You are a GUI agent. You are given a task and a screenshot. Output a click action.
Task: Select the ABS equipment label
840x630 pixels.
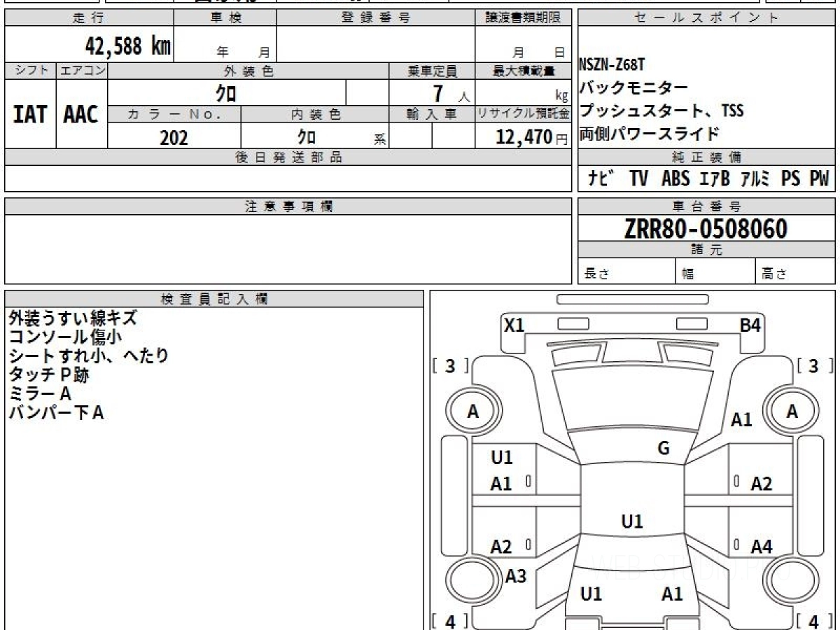[675, 179]
